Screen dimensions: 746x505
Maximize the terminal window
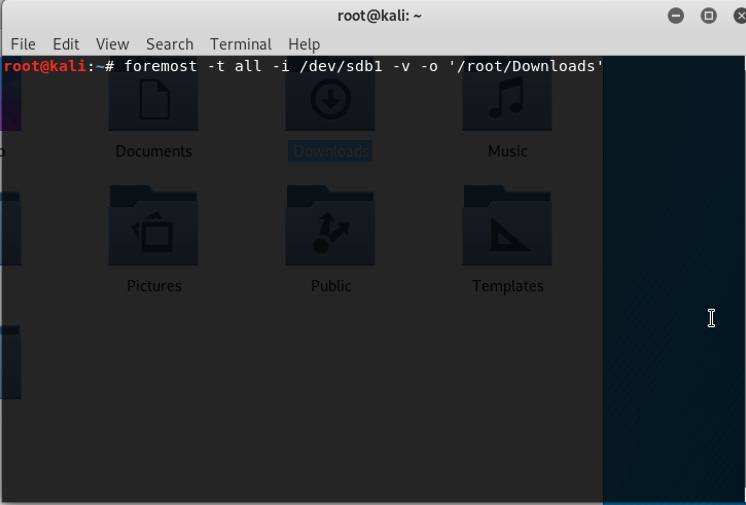[708, 16]
